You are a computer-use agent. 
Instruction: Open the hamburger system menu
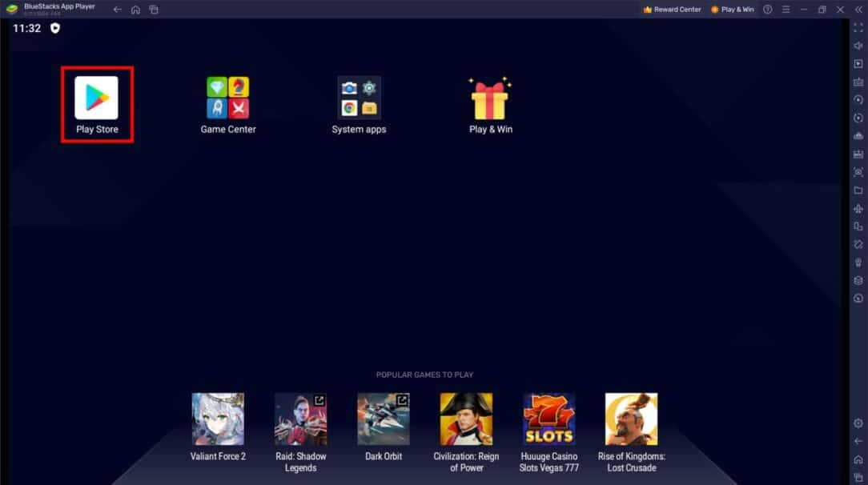pyautogui.click(x=786, y=9)
